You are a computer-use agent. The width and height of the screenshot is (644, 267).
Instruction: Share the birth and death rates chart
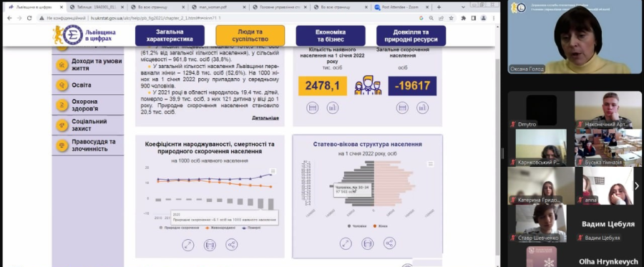(232, 245)
